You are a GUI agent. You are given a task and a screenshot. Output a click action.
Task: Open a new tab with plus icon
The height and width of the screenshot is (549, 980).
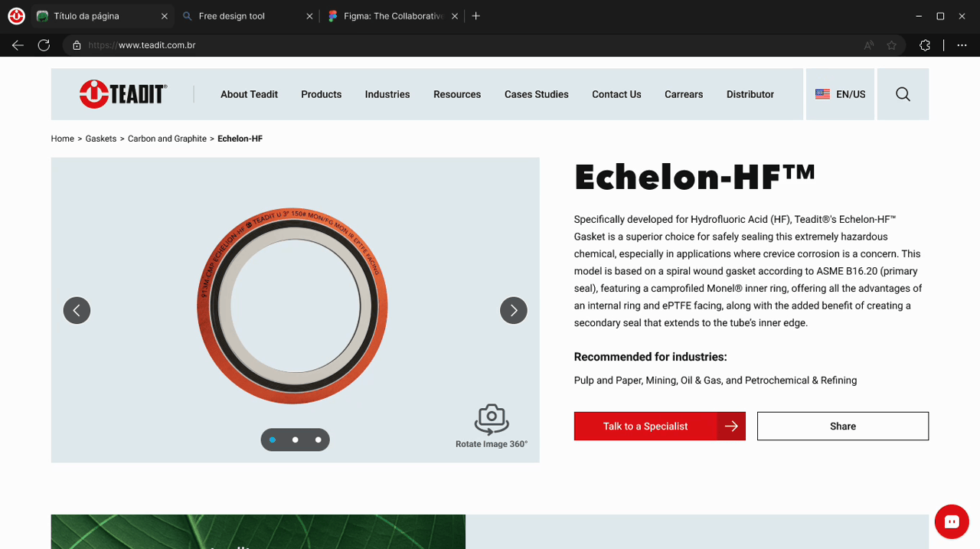475,16
